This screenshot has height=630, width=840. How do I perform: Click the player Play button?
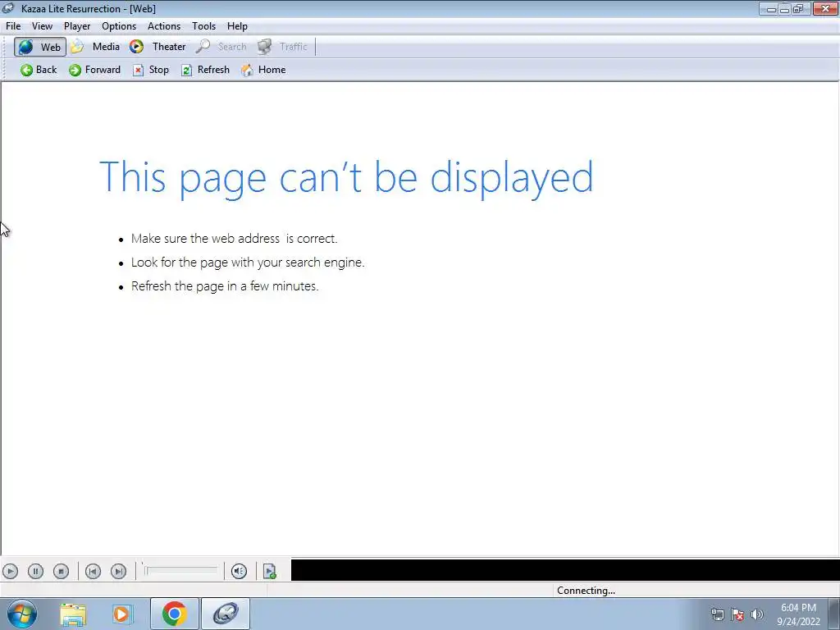click(10, 572)
